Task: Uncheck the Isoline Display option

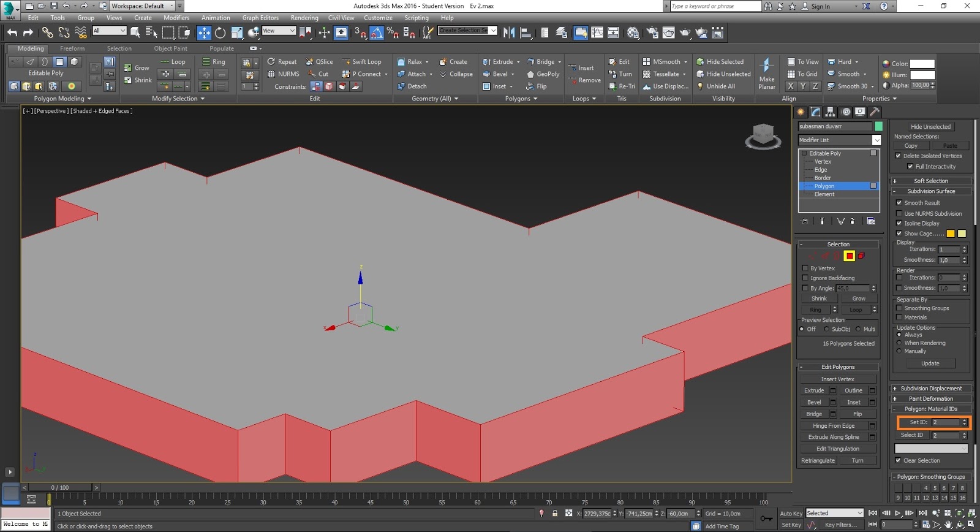Action: pos(899,224)
